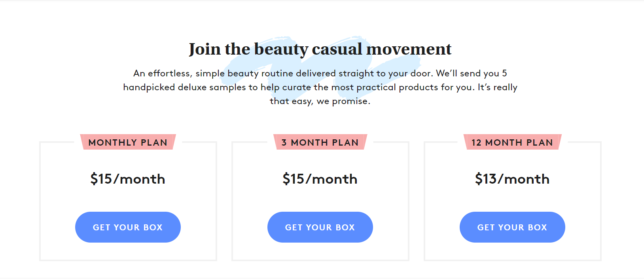This screenshot has width=644, height=279.
Task: Click the $15/month price in Monthly Plan card
Action: click(128, 179)
